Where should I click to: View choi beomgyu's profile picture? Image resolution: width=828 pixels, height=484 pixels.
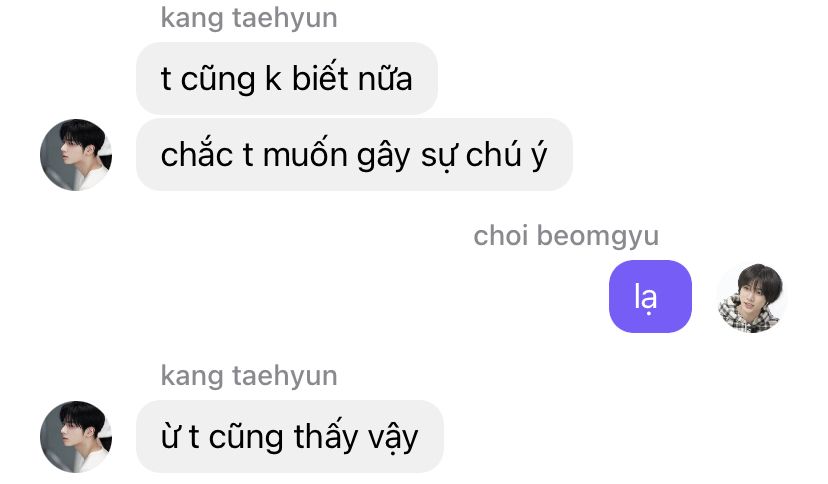(752, 297)
